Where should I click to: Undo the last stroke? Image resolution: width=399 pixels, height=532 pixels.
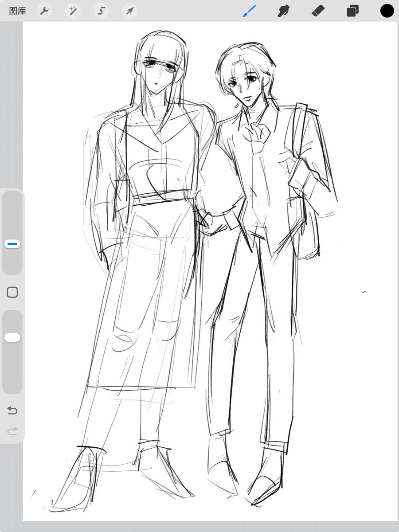12,411
